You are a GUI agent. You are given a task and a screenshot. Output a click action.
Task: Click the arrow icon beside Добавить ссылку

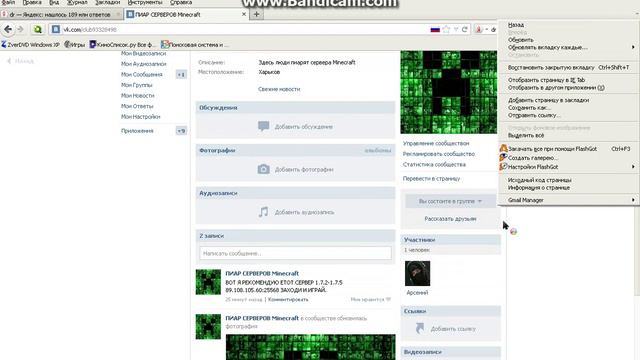click(x=420, y=328)
